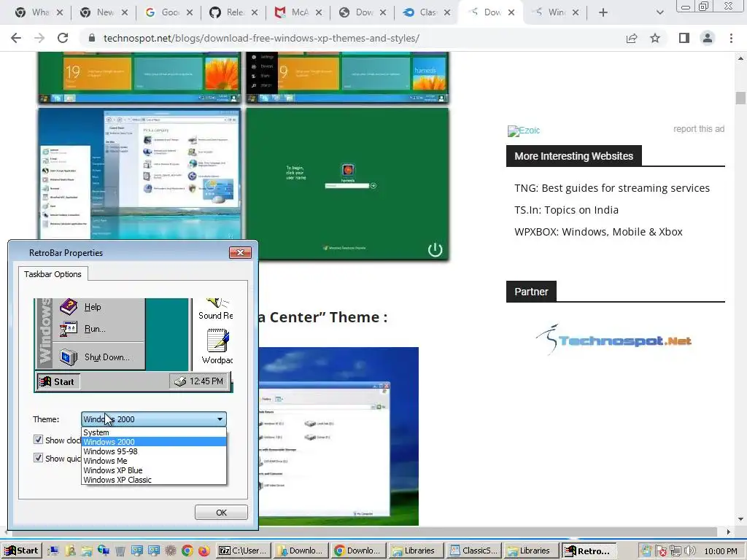Viewport: 747px width, 560px height.
Task: Open the tab search chevron
Action: [659, 12]
